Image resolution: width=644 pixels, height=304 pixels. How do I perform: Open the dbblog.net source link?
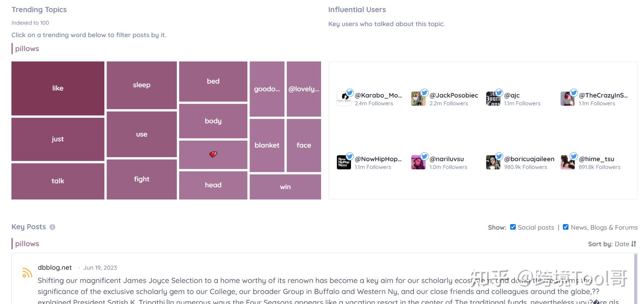[x=55, y=268]
